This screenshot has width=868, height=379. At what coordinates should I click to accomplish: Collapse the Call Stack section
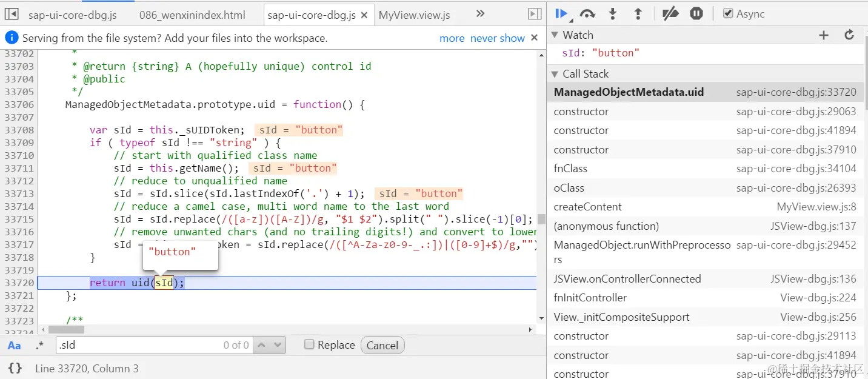pyautogui.click(x=555, y=74)
